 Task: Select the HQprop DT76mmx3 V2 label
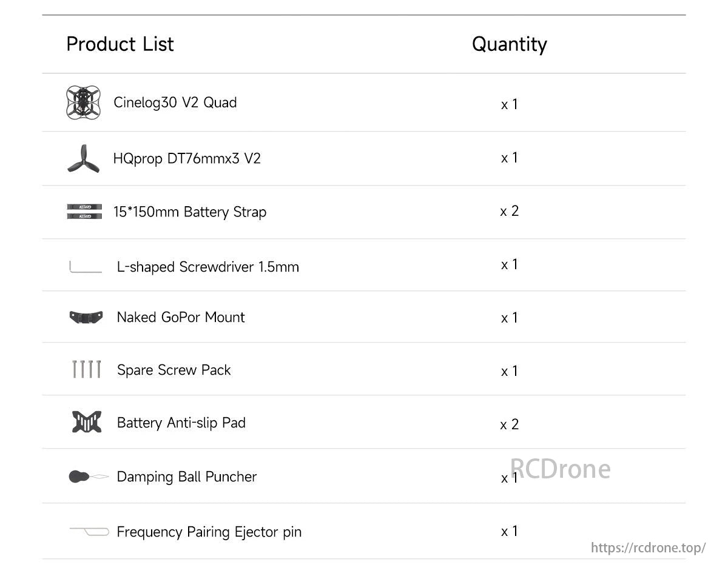pyautogui.click(x=187, y=159)
